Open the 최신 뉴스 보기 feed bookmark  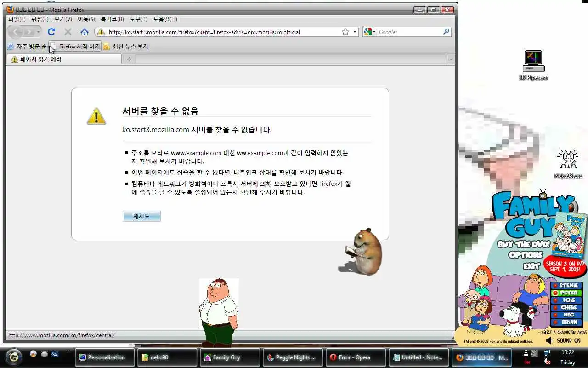pyautogui.click(x=126, y=46)
